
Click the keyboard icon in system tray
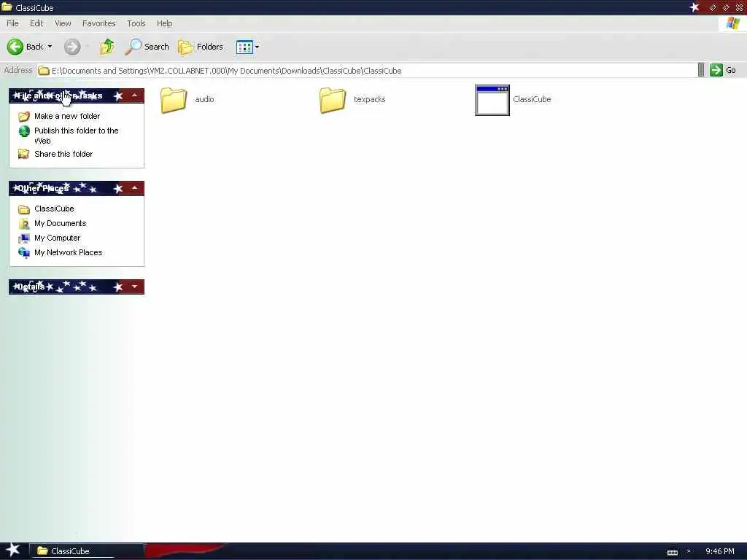click(672, 553)
